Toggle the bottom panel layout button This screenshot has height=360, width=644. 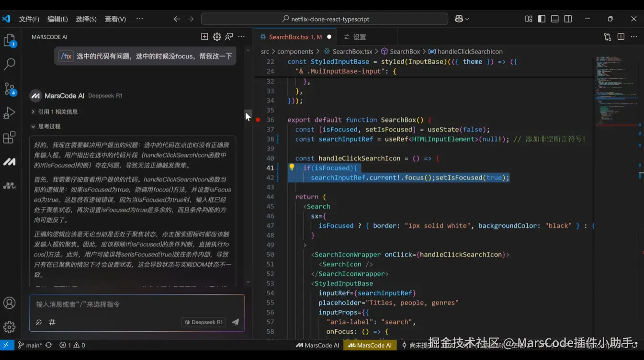[x=555, y=19]
